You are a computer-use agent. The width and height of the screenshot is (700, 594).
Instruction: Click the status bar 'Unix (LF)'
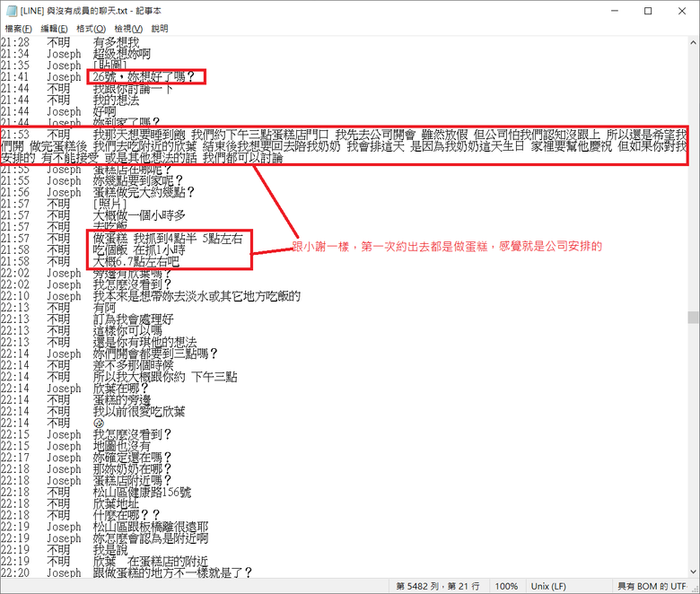pyautogui.click(x=548, y=586)
